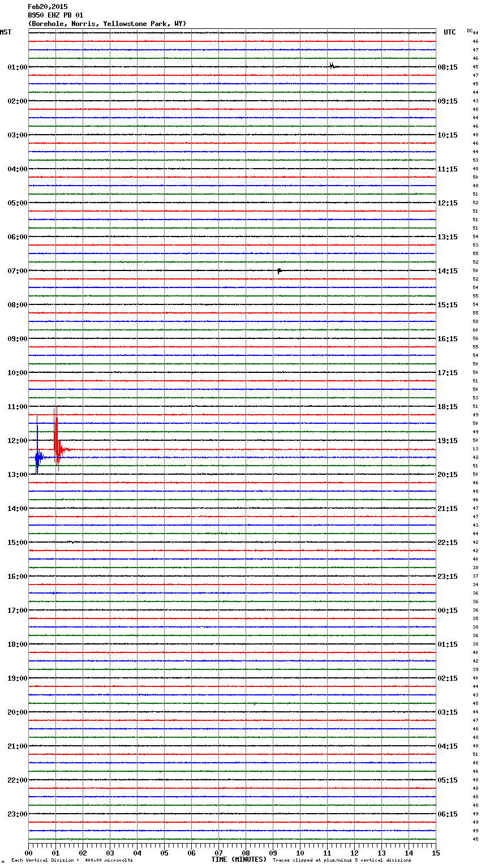The image size is (481, 868).
Task: Click the date label 'Feb20,2015'
Action: pyautogui.click(x=48, y=7)
